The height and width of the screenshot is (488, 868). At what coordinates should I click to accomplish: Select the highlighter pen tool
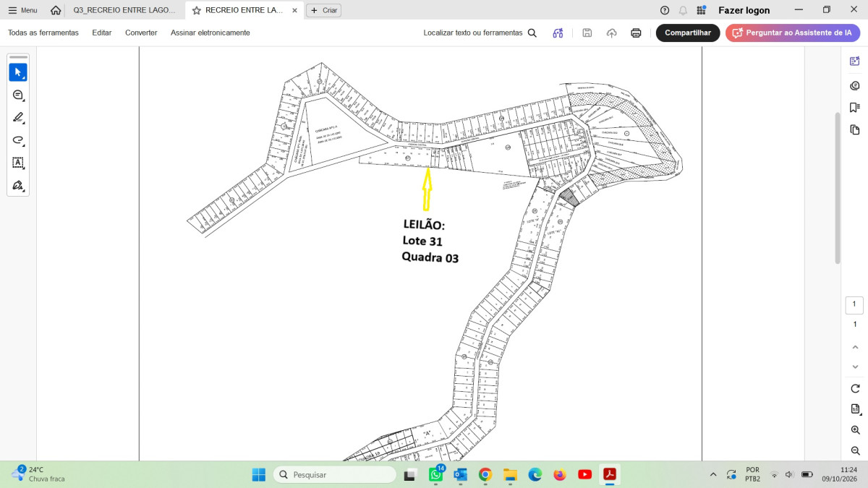point(18,117)
